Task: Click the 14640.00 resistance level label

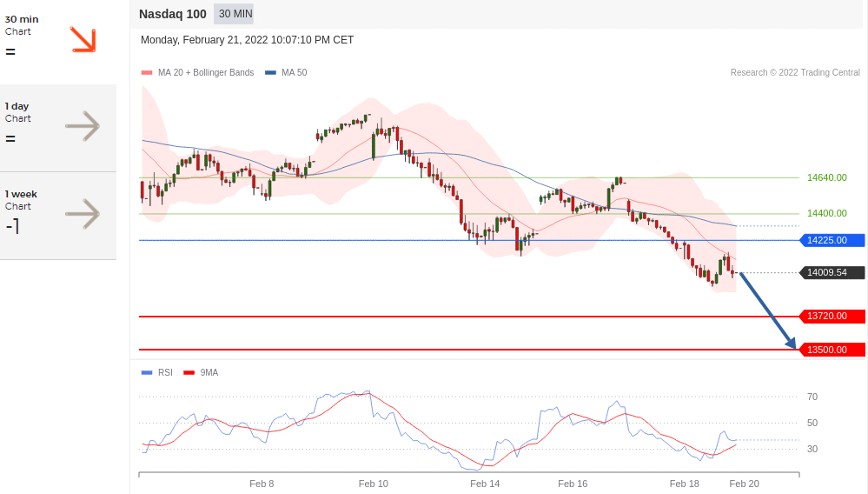Action: (x=827, y=177)
